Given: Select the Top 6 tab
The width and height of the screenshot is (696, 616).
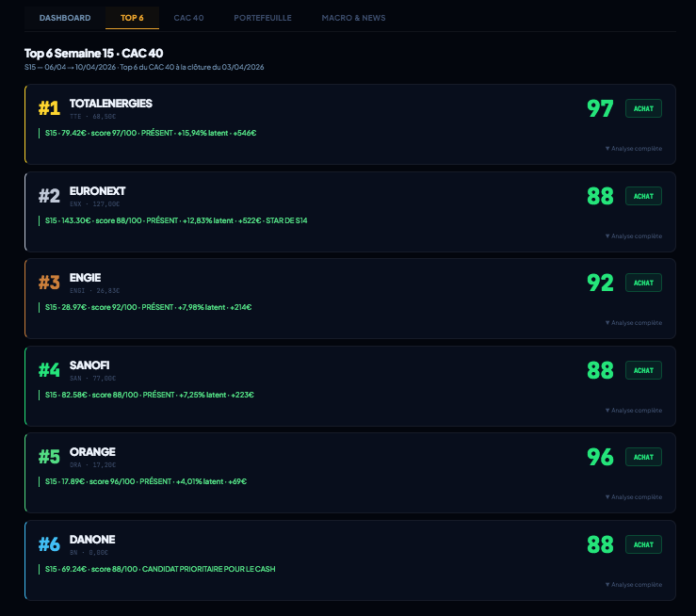Looking at the screenshot, I should click(132, 18).
